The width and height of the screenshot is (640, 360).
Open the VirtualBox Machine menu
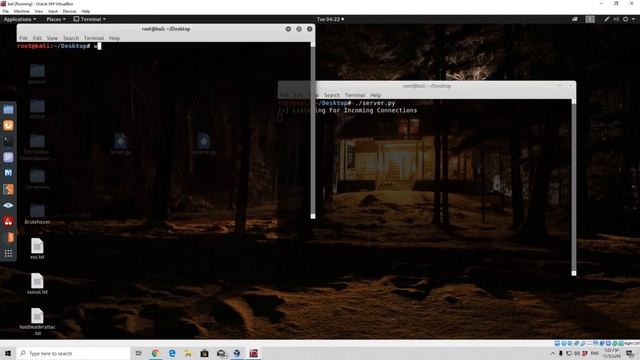(x=22, y=11)
